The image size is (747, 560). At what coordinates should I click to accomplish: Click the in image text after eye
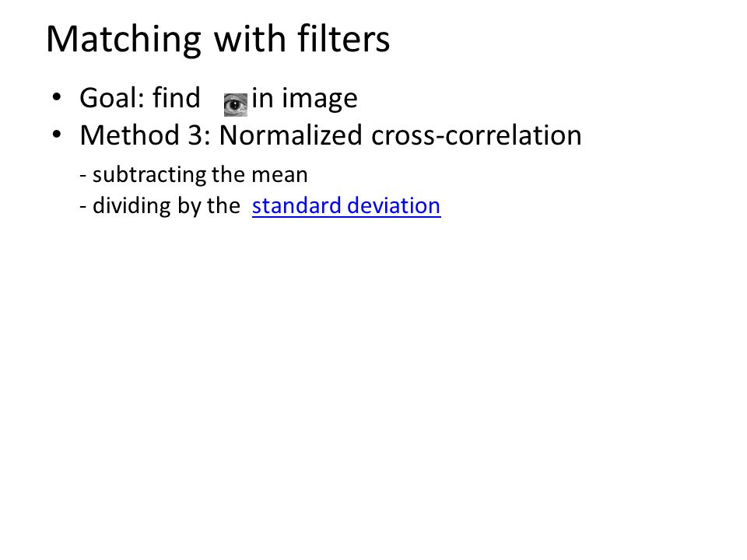(x=304, y=99)
